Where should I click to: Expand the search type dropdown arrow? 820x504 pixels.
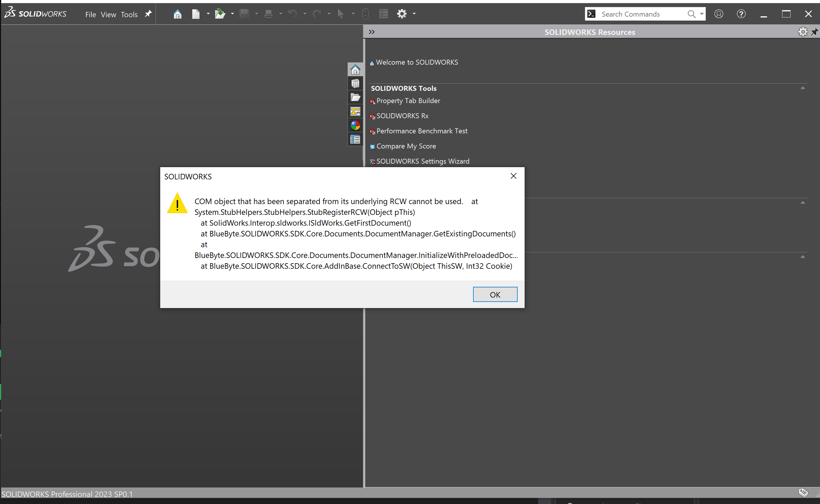tap(702, 14)
